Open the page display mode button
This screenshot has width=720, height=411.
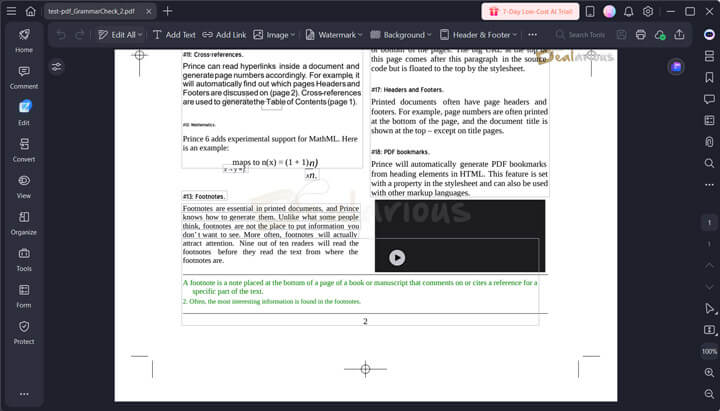[x=709, y=330]
